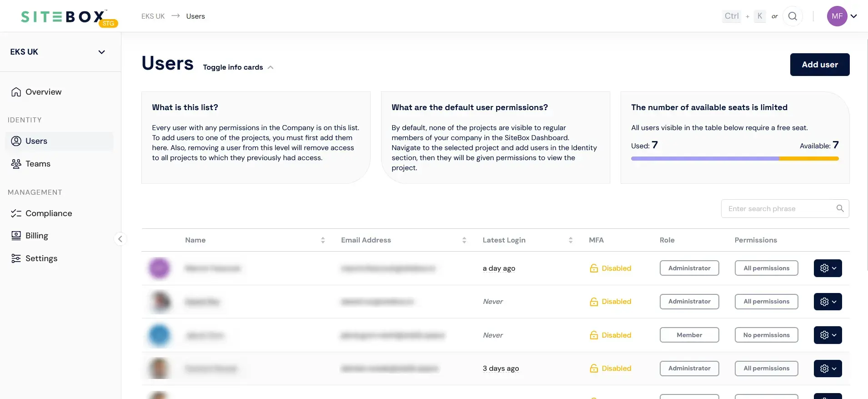
Task: Collapse the sidebar with the arrow button
Action: click(x=120, y=239)
